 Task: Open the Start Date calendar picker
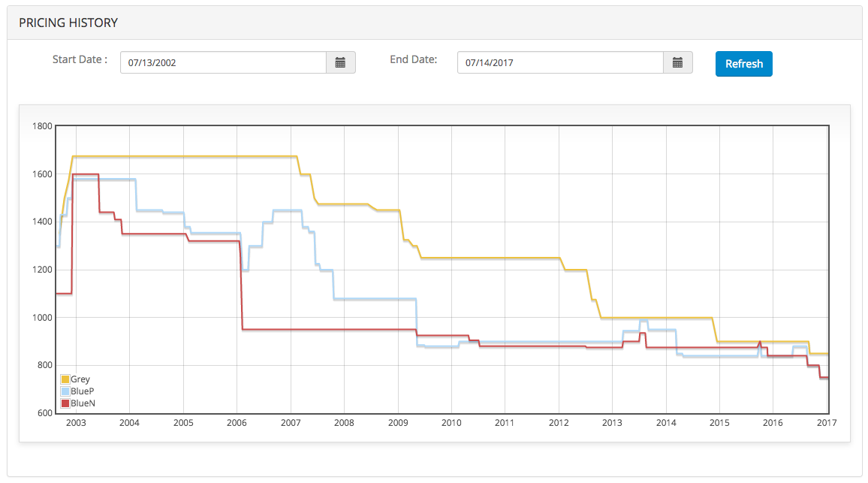point(340,62)
